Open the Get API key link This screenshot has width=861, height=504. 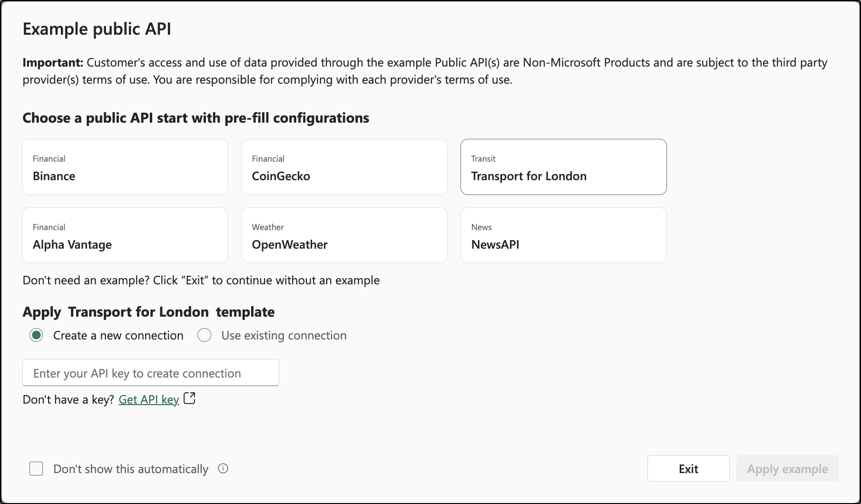[149, 399]
